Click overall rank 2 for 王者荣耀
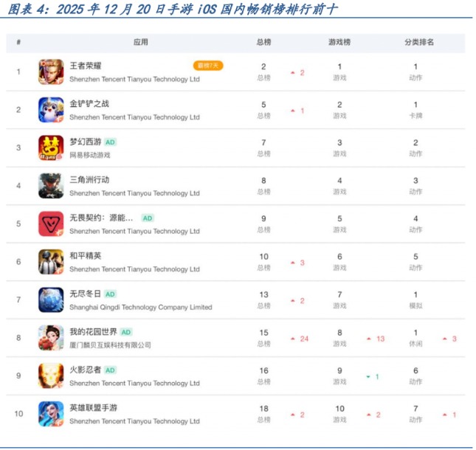 click(263, 66)
